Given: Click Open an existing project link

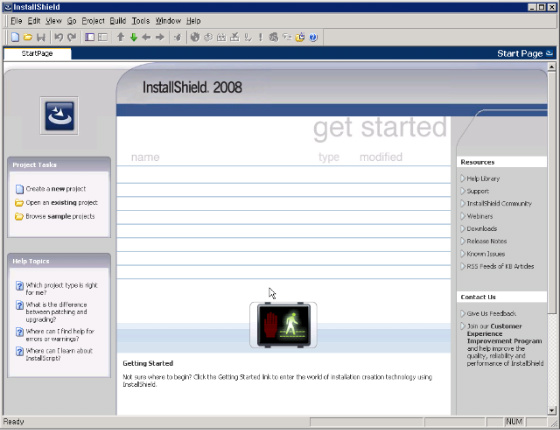Looking at the screenshot, I should pyautogui.click(x=61, y=202).
